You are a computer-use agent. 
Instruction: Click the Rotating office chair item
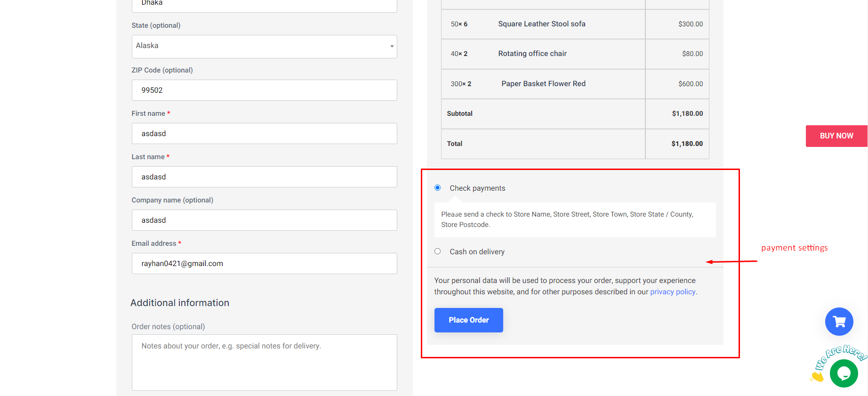[532, 54]
